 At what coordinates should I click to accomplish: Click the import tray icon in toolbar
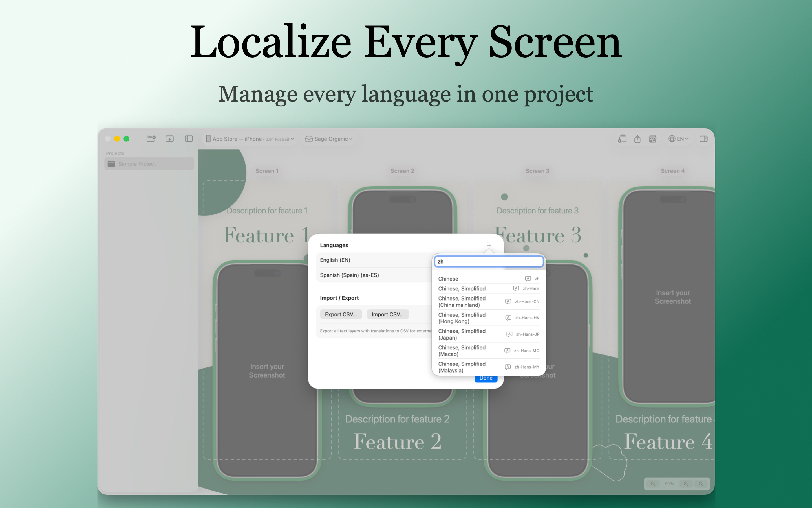tap(170, 138)
